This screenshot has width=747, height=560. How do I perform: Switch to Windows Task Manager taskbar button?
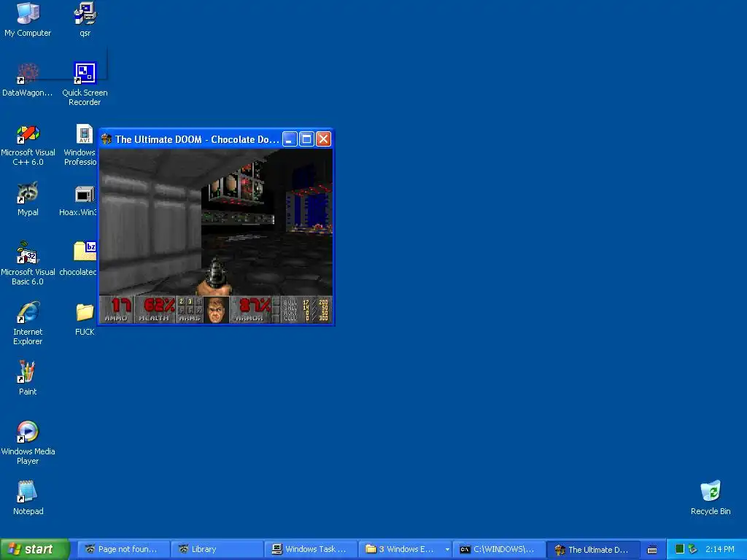coord(311,549)
